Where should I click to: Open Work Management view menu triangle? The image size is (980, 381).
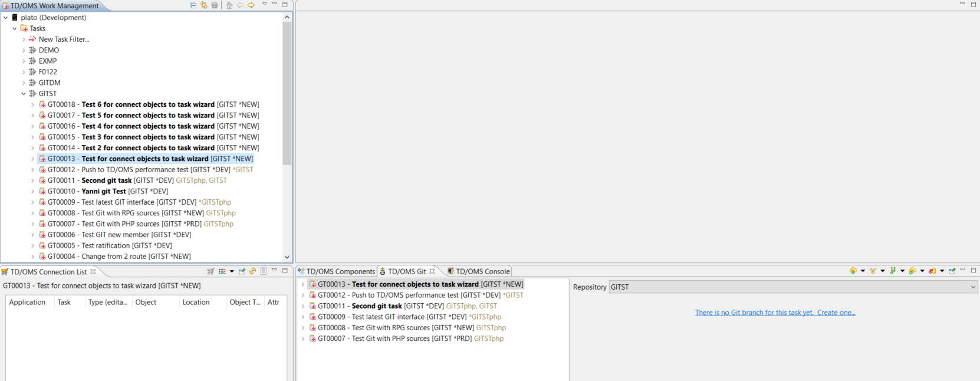(264, 5)
